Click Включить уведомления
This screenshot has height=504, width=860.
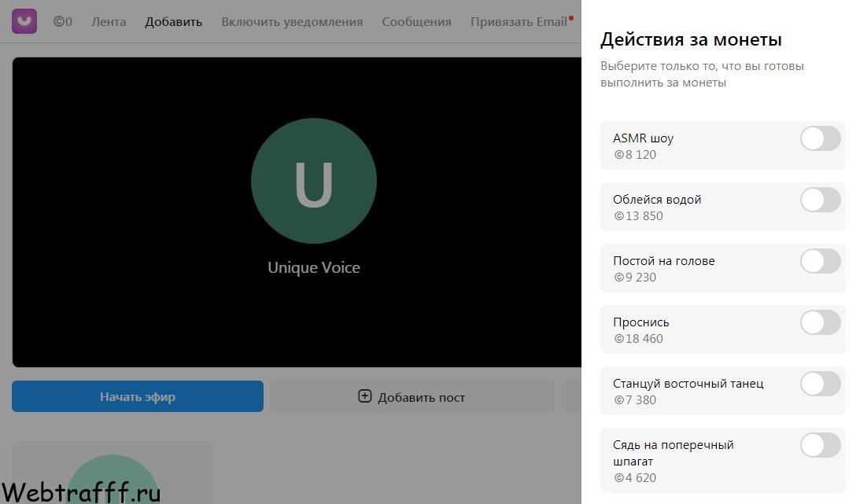pyautogui.click(x=292, y=22)
